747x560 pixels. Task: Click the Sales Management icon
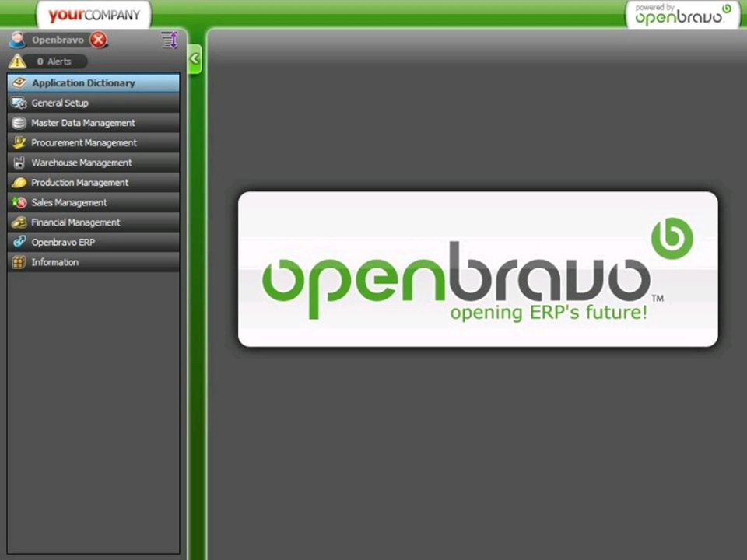coord(19,203)
